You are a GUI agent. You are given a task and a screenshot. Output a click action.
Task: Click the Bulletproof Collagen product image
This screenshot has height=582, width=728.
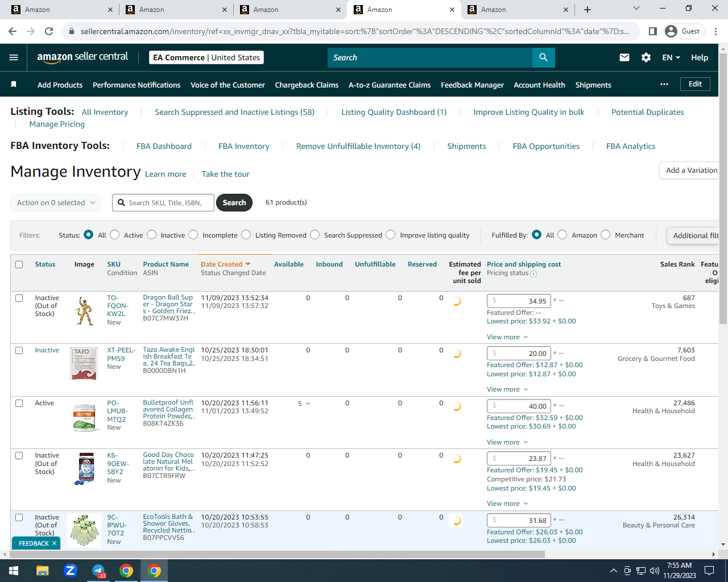pos(85,417)
